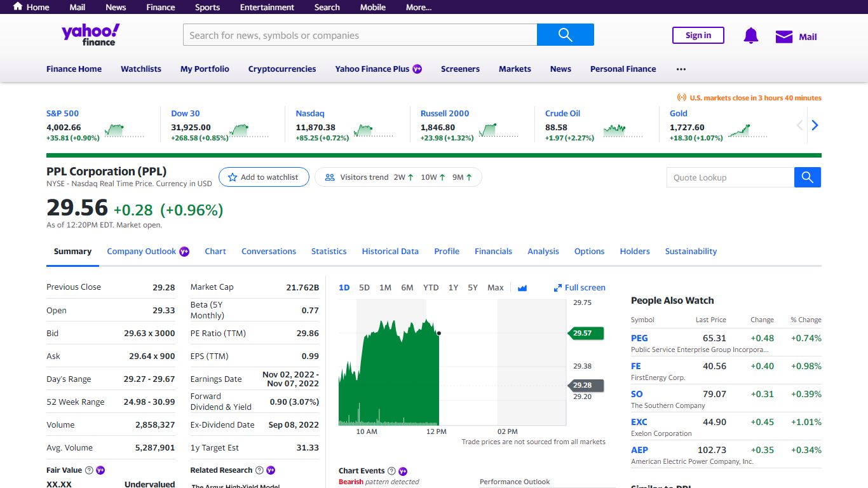Click the Related Research help icon

click(x=259, y=470)
